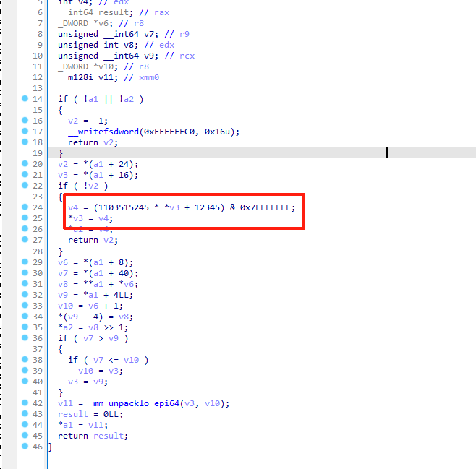Click the 'if ( v7 > v9 )' condition
The height and width of the screenshot is (469, 476).
(x=93, y=338)
